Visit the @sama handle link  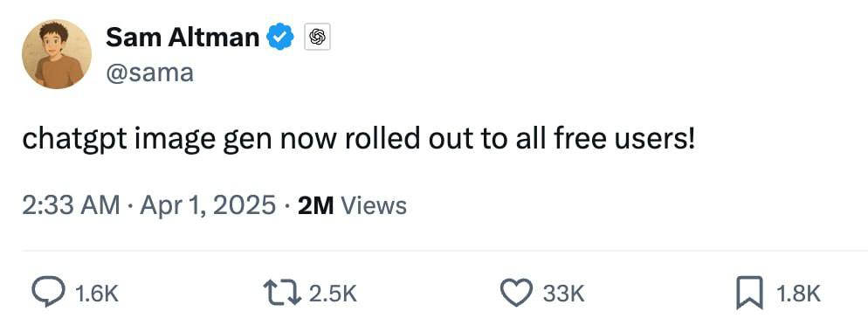[x=149, y=73]
